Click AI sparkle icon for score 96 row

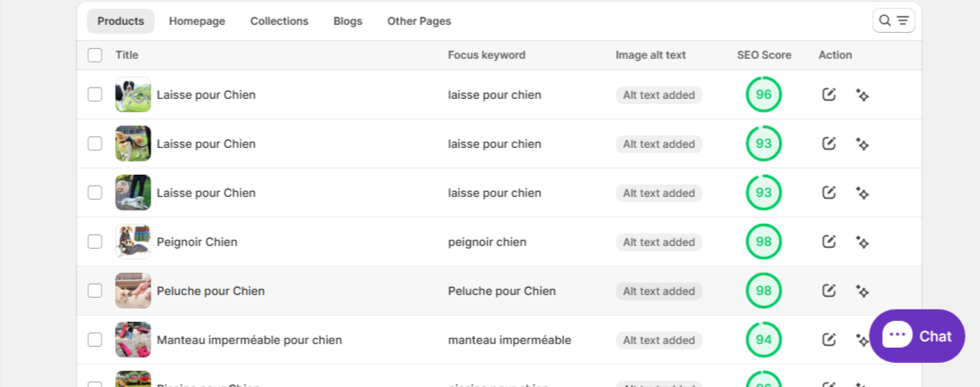pyautogui.click(x=862, y=95)
